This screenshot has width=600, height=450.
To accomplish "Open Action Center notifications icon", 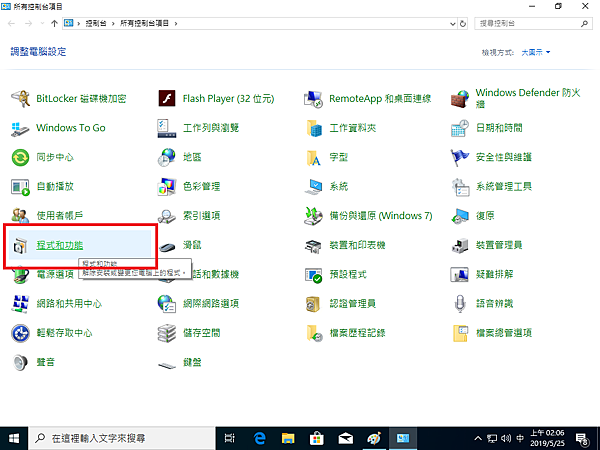I will click(582, 438).
